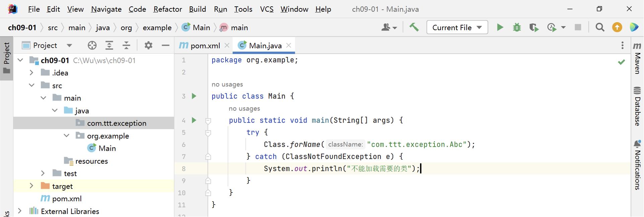The height and width of the screenshot is (217, 644).
Task: Open the Build menu
Action: click(197, 9)
